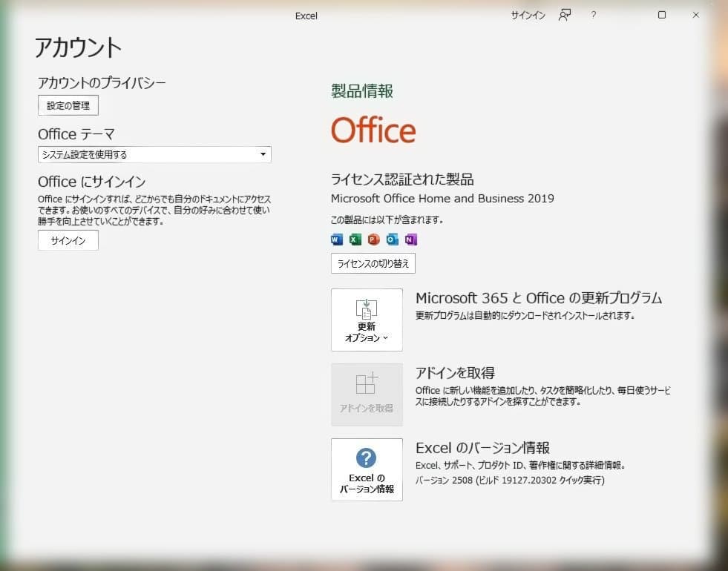Click the サインイン button under Office にサインイン
The width and height of the screenshot is (728, 571).
coord(68,240)
